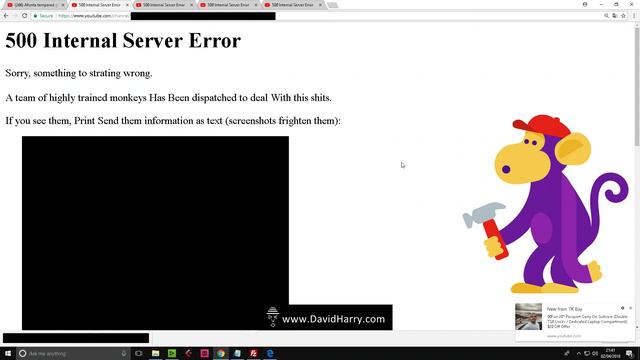Click the 'New from TK Bay' notification title
640x360 pixels.
tap(564, 309)
